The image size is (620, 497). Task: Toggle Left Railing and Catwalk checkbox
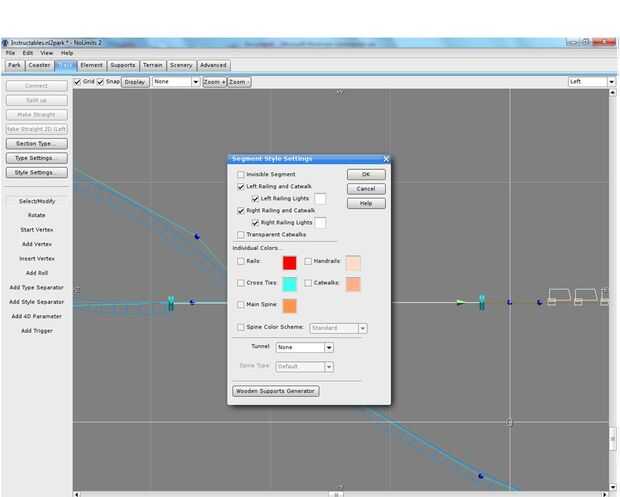click(240, 187)
